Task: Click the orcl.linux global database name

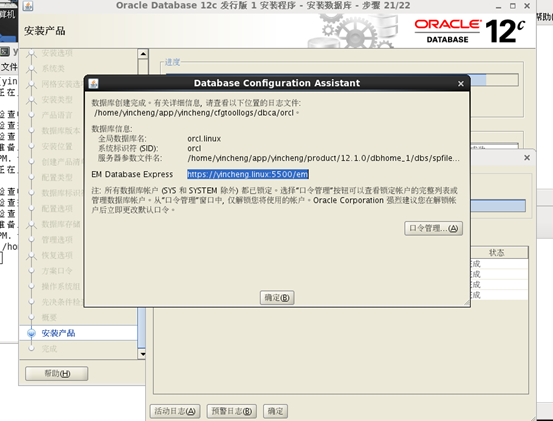Action: (204, 139)
